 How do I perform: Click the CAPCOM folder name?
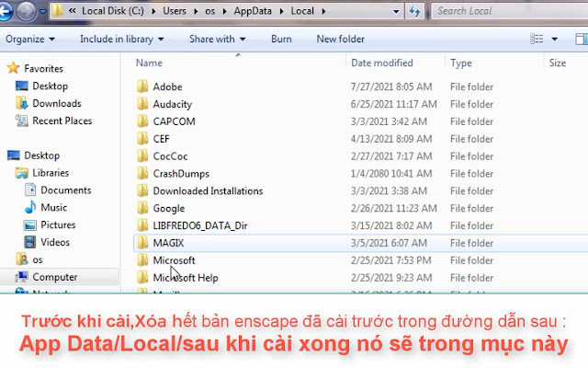pyautogui.click(x=174, y=121)
